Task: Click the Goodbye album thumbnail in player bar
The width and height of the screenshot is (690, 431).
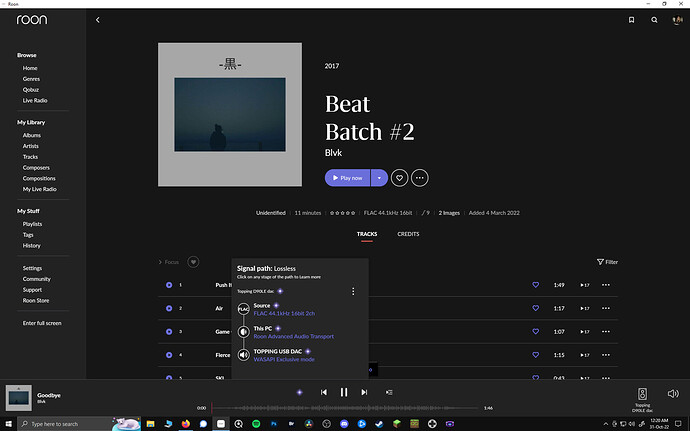Action: coord(19,397)
